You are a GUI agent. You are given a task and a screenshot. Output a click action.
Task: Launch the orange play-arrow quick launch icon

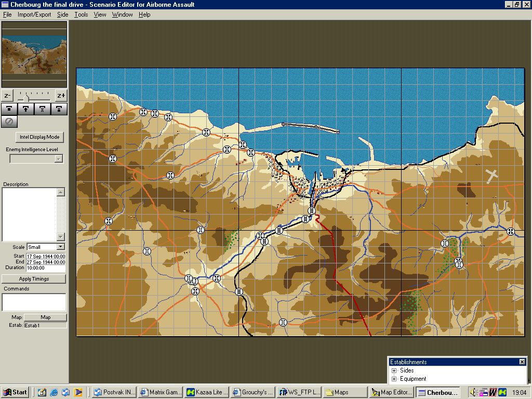pyautogui.click(x=78, y=392)
